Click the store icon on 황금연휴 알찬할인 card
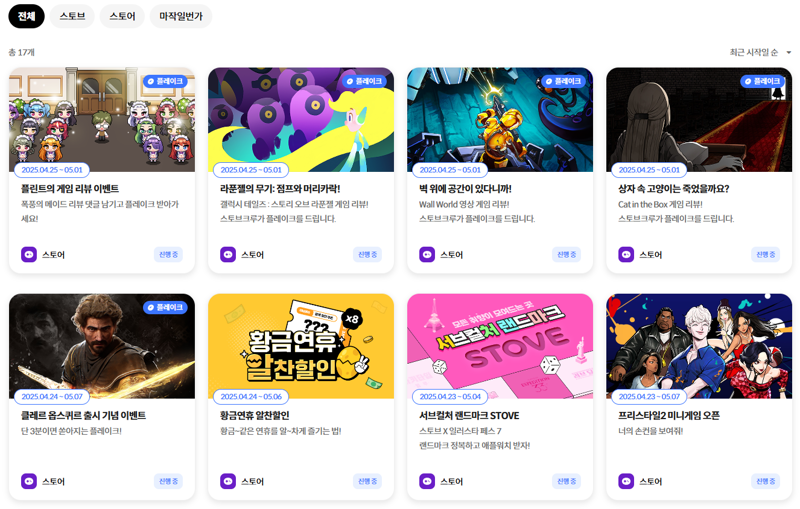The image size is (800, 509). [228, 481]
